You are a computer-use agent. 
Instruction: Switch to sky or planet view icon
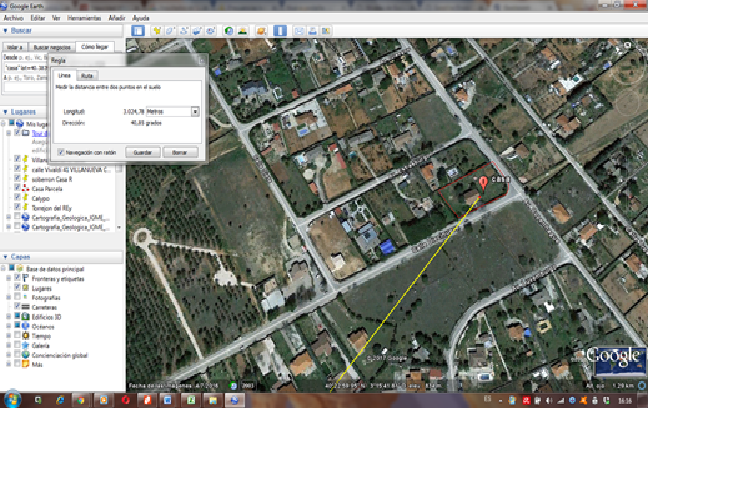pos(261,31)
